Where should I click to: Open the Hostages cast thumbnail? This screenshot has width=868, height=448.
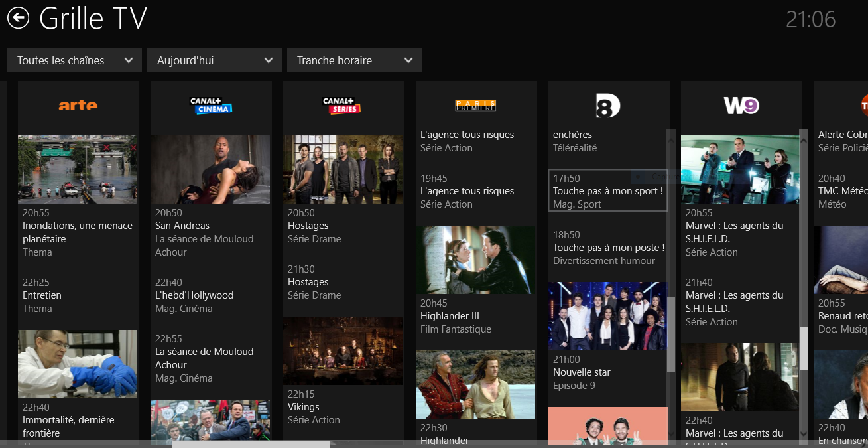(343, 169)
